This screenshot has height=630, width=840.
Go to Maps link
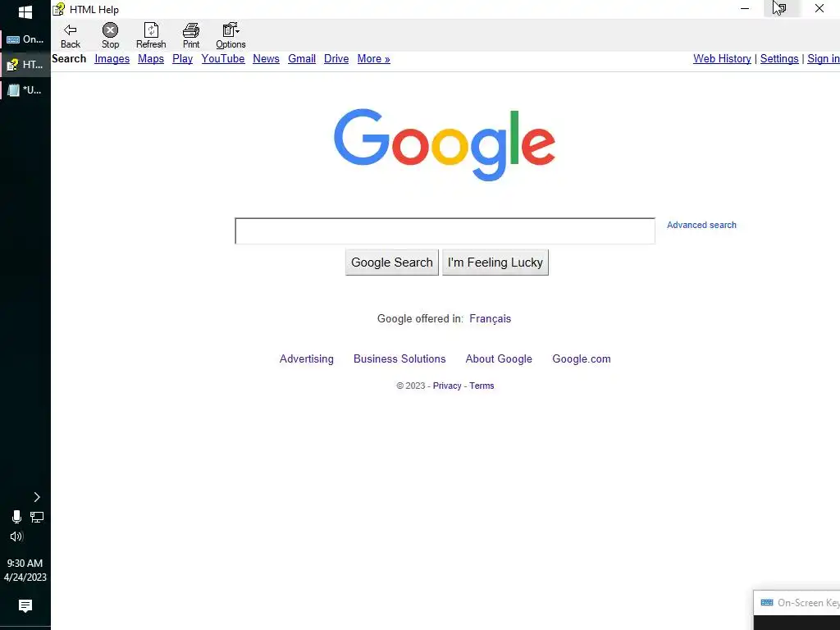tap(151, 59)
